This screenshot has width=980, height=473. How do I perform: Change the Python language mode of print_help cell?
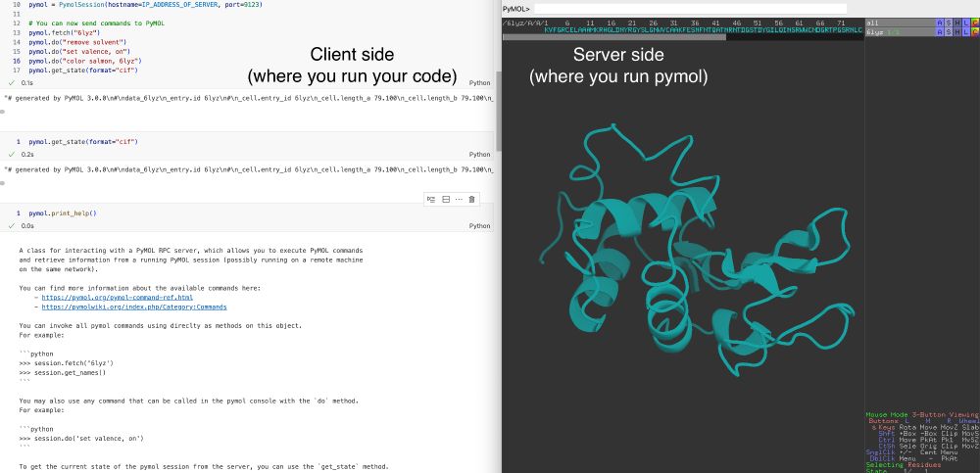pos(479,226)
